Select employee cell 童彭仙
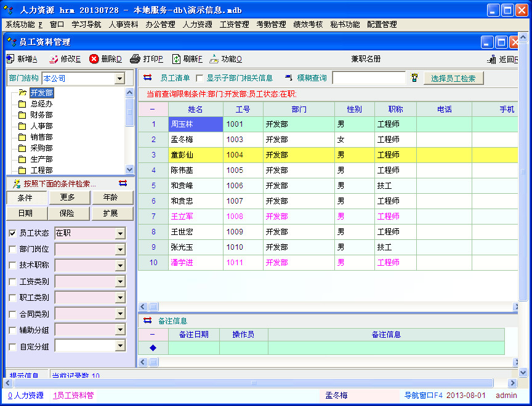 (196, 155)
